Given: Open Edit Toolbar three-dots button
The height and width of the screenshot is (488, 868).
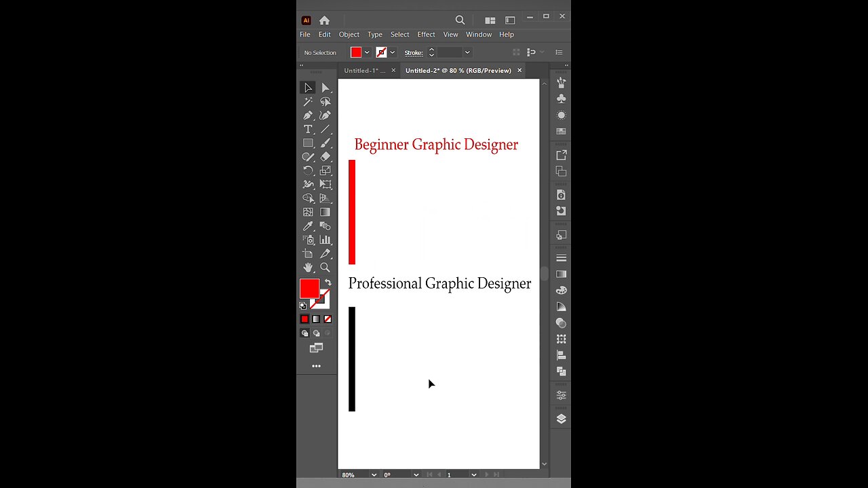Looking at the screenshot, I should pos(316,366).
